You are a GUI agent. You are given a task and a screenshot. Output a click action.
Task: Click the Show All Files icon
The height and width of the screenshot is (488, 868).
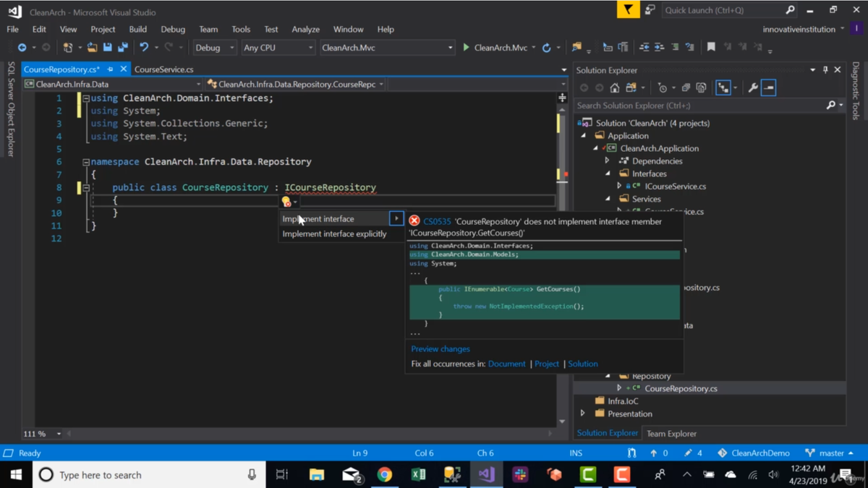(701, 88)
